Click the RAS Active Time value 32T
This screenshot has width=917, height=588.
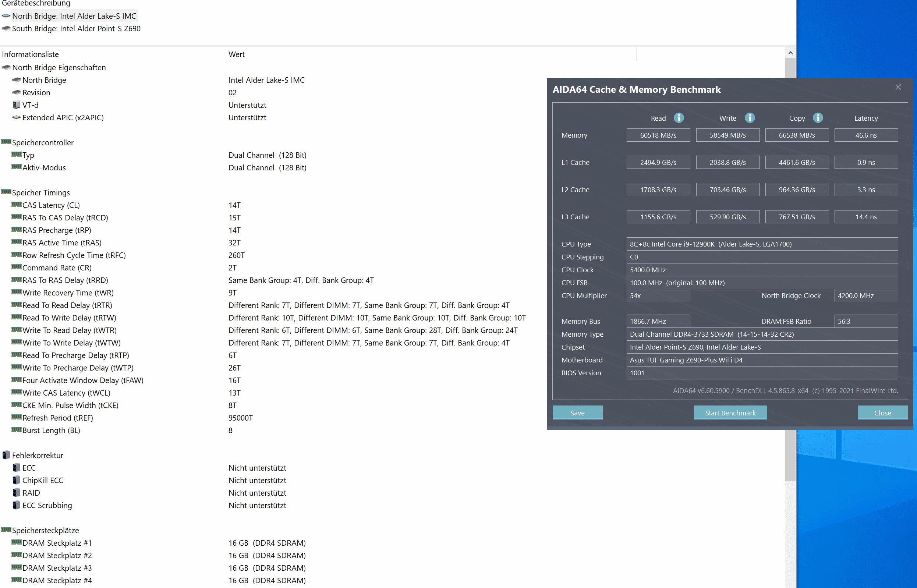[x=234, y=242]
